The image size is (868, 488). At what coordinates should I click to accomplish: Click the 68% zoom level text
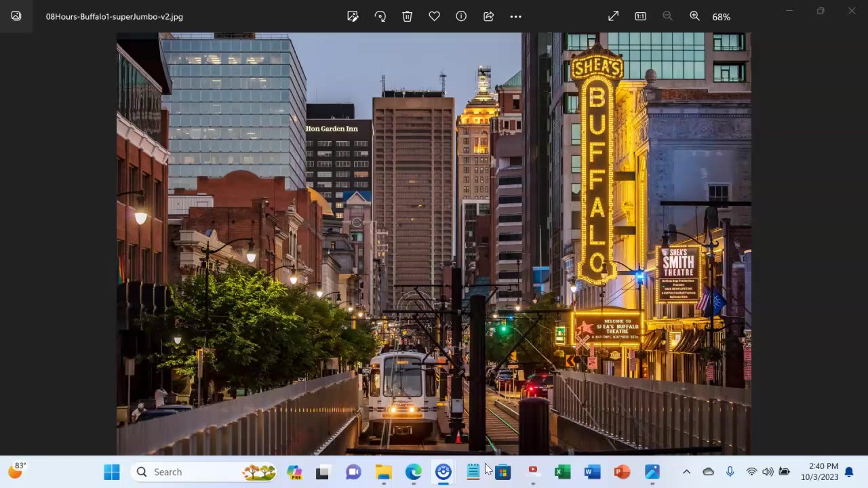tap(722, 17)
